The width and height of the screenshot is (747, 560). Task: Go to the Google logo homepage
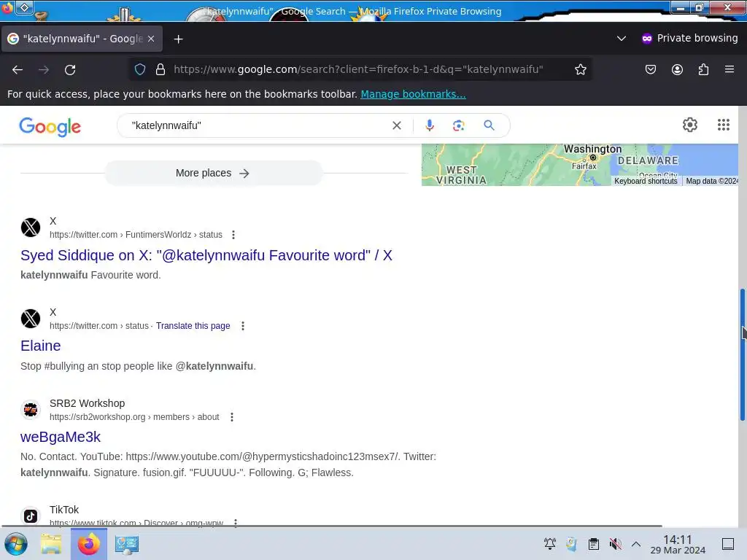(x=50, y=127)
